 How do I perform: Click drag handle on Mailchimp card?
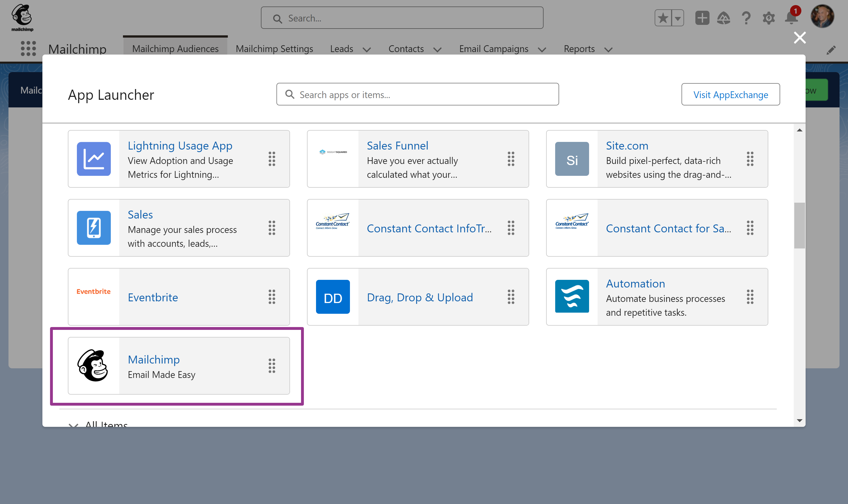(272, 366)
